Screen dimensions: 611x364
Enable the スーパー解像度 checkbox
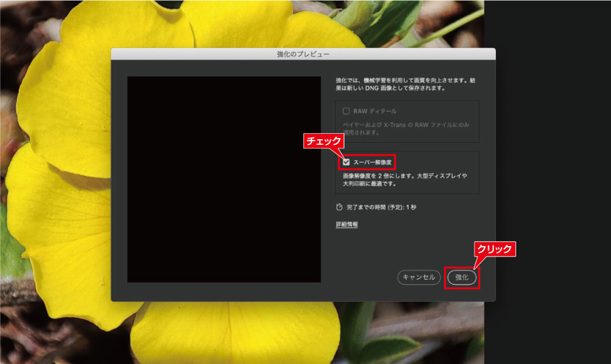click(346, 162)
